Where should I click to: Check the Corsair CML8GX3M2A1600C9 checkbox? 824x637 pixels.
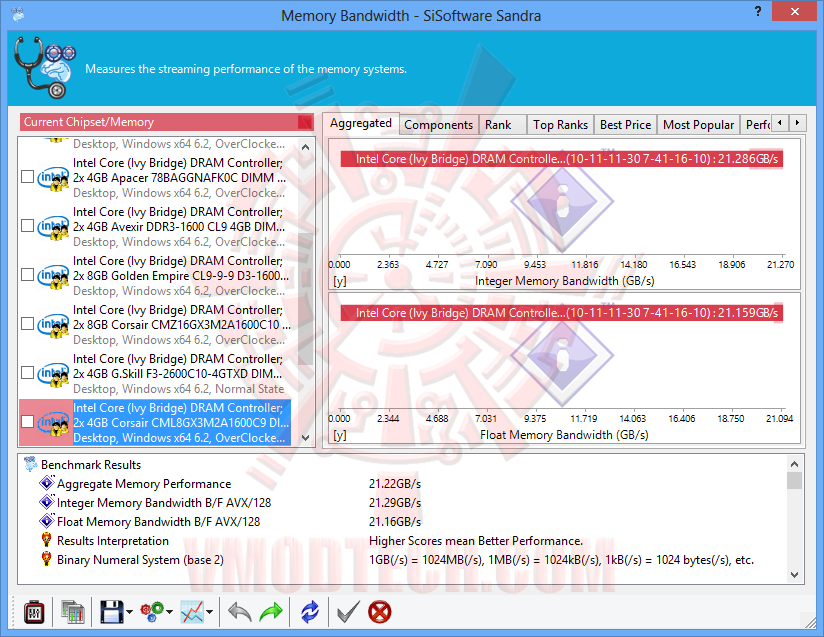click(27, 422)
